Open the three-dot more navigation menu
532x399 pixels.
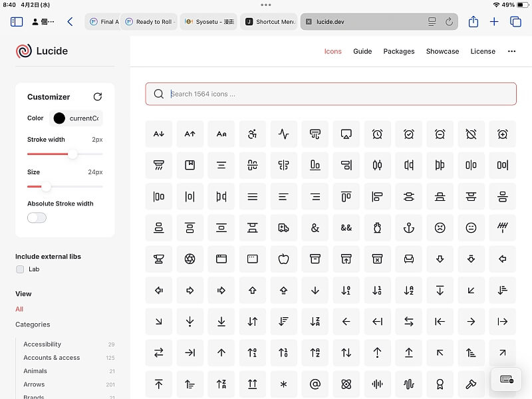click(x=511, y=51)
